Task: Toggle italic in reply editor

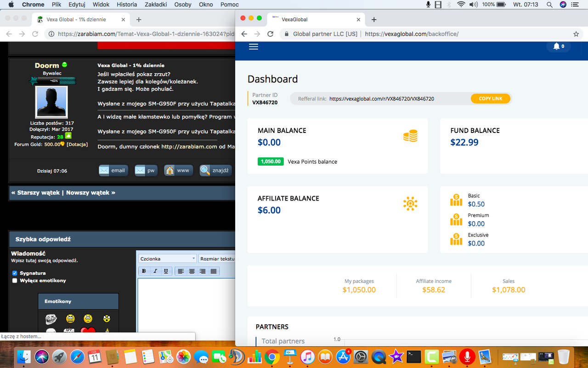Action: click(x=155, y=271)
